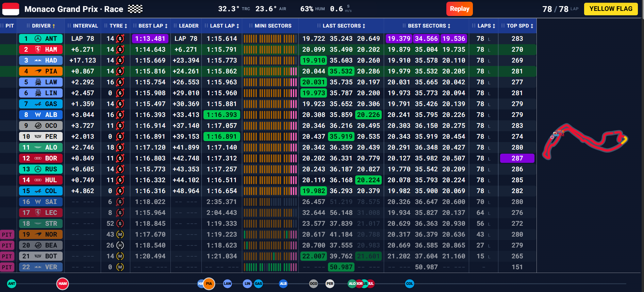Viewport: 644px width, 292px height.
Task: Click the PIT badge beside NOR
Action: click(x=7, y=235)
